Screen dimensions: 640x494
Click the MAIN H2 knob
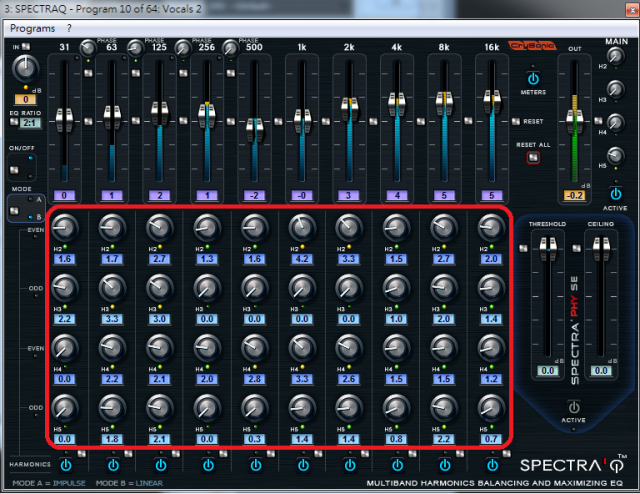tap(615, 56)
